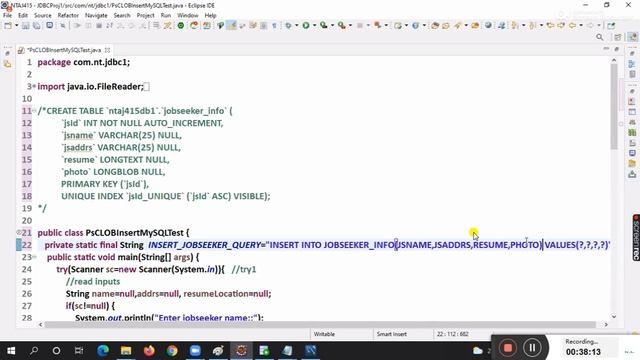Click 'Smart Insert' in the status bar
Image resolution: width=640 pixels, height=360 pixels.
coord(391,334)
